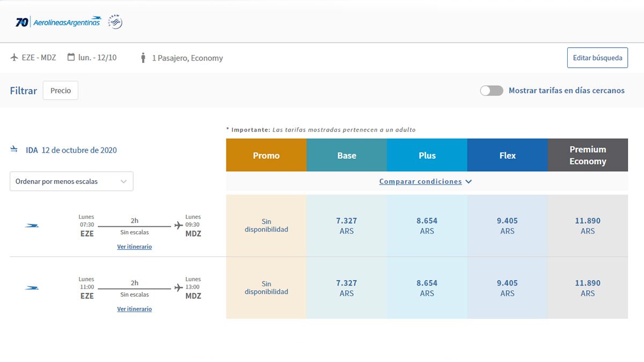
Task: Open the Precio filter
Action: (x=61, y=91)
